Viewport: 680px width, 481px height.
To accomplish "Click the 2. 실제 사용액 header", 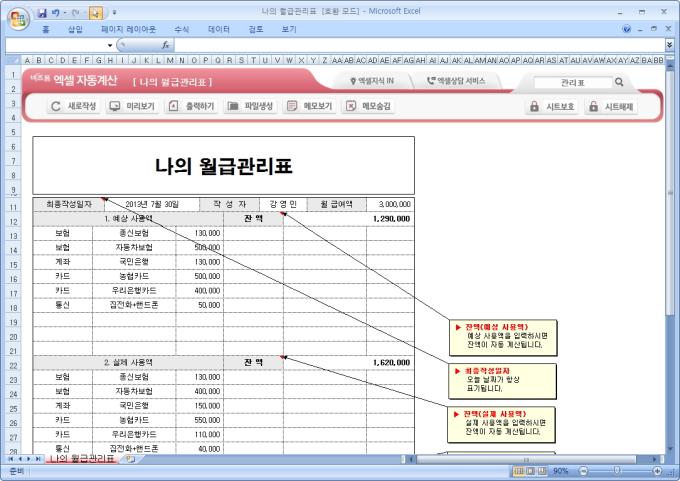I will [x=128, y=363].
